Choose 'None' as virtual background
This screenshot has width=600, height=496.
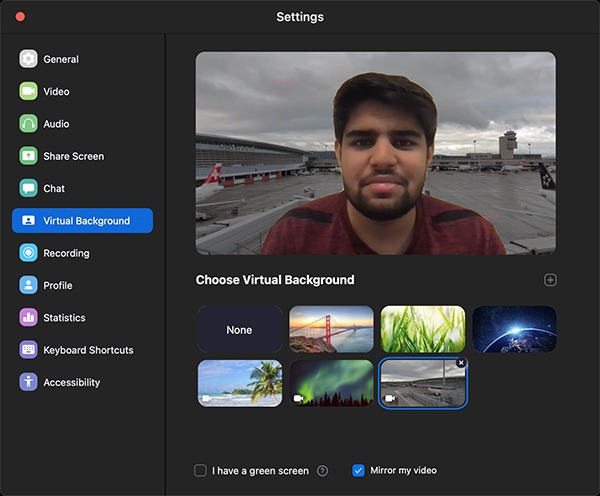click(239, 330)
